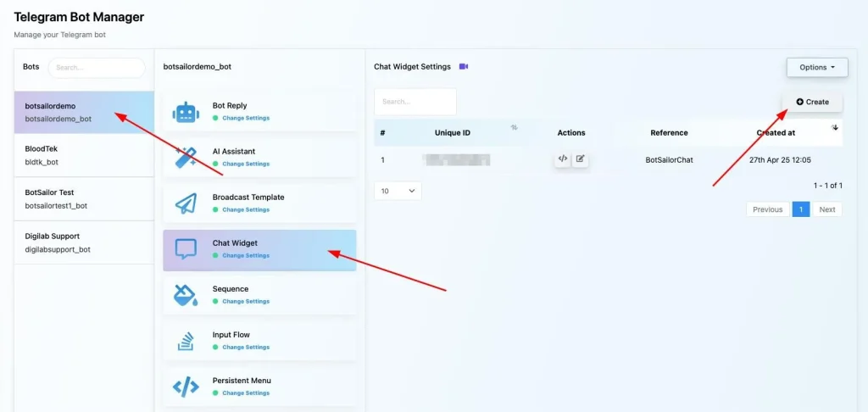Image resolution: width=868 pixels, height=412 pixels.
Task: Click the Sequence card title
Action: click(231, 289)
